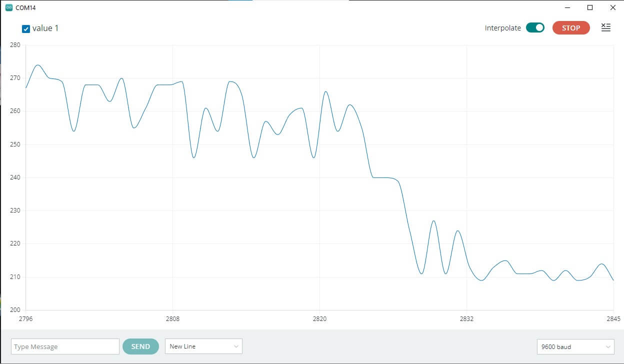The width and height of the screenshot is (624, 364).
Task: Click the value 1 legend label
Action: (x=45, y=28)
